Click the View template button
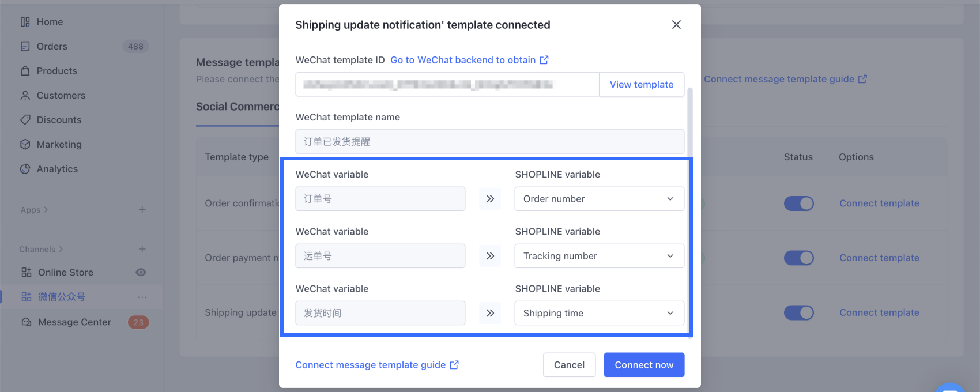Screen dimensions: 980x392 [642, 85]
